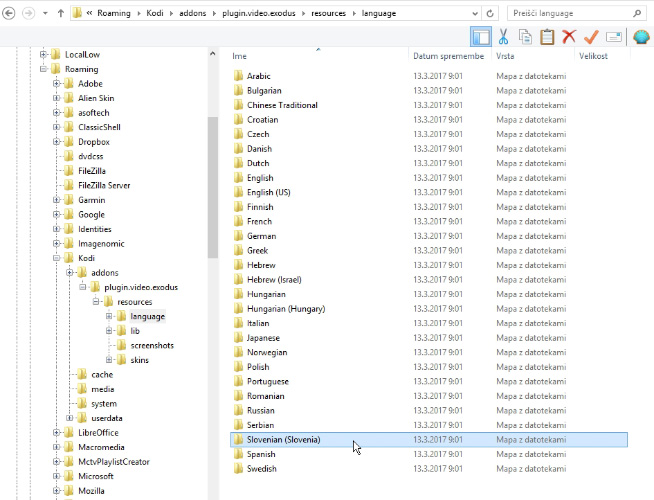Screen dimensions: 654x500
Task: Click the refresh button beside address bar
Action: coord(492,13)
